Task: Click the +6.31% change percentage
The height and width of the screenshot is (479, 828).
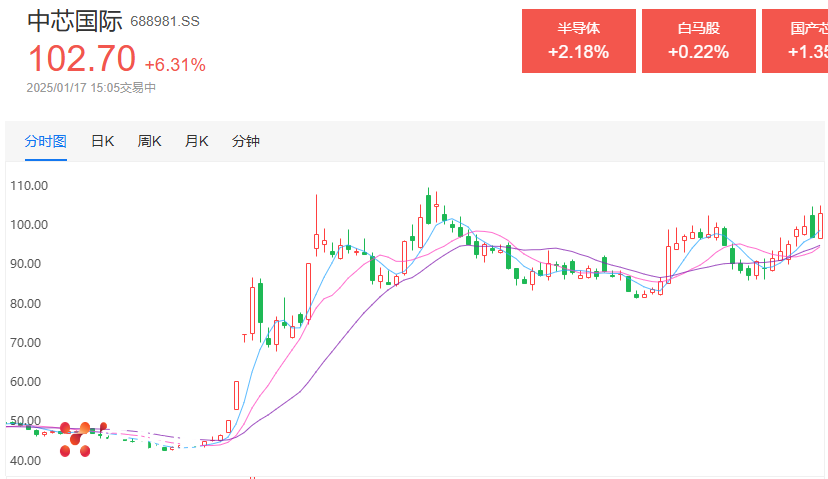Action: coord(175,65)
